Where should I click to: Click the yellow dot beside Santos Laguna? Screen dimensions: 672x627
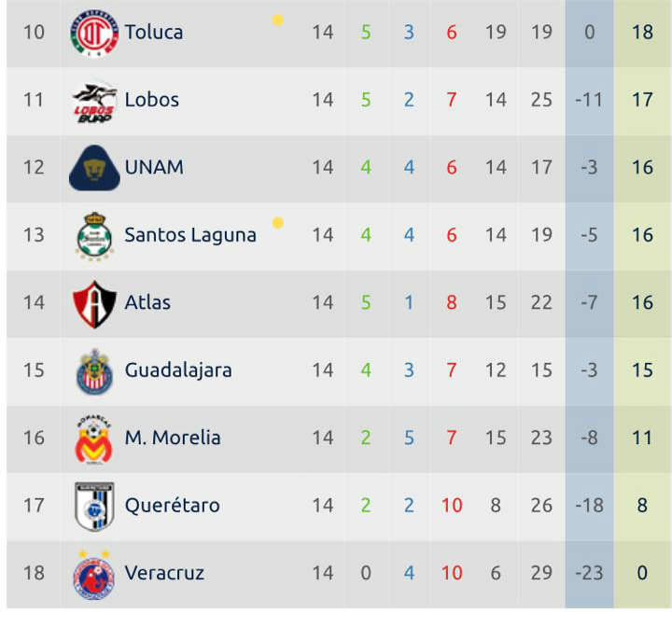[x=278, y=223]
